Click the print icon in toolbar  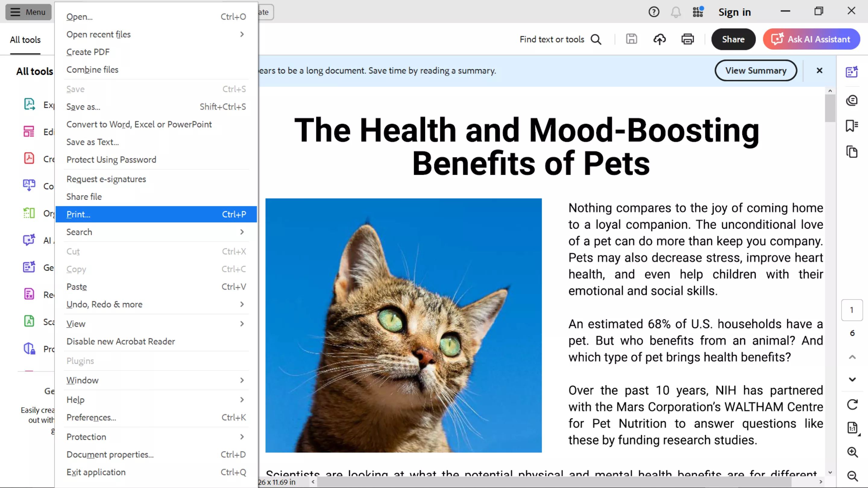687,39
